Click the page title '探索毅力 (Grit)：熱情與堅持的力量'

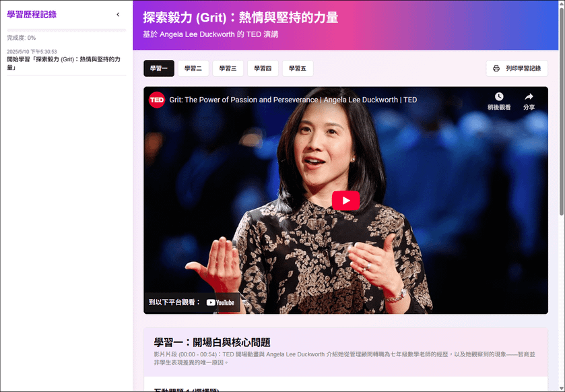tap(240, 18)
